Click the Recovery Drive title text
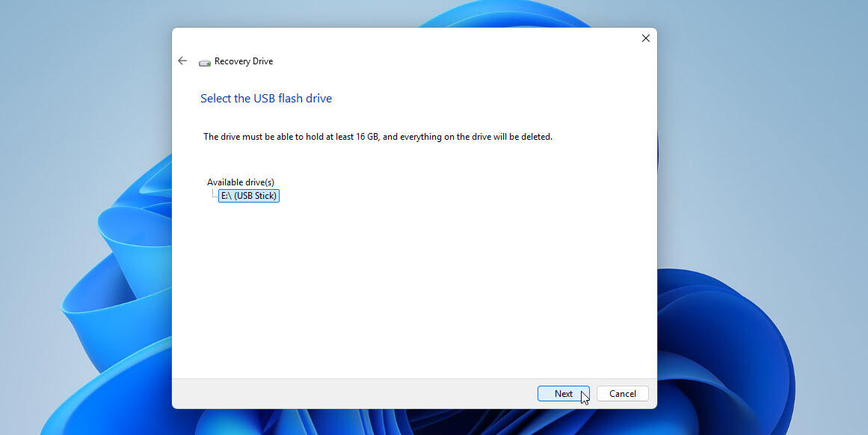Image resolution: width=868 pixels, height=435 pixels. tap(244, 61)
